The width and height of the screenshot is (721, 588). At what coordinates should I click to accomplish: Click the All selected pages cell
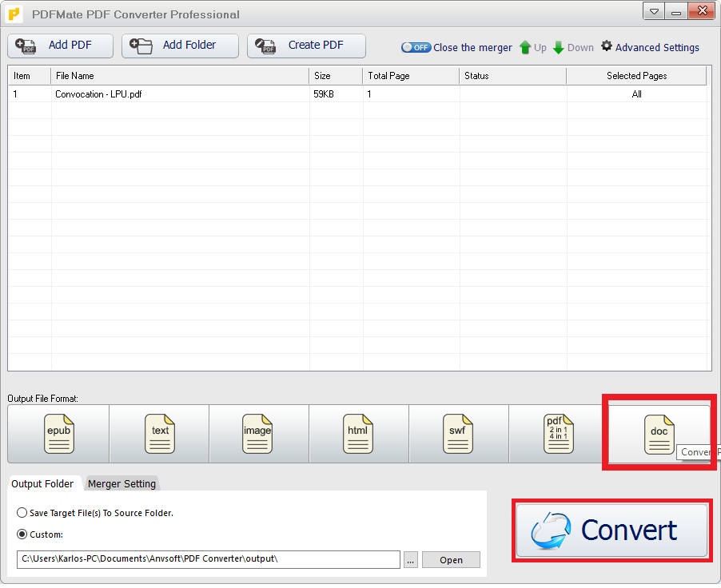coord(636,94)
